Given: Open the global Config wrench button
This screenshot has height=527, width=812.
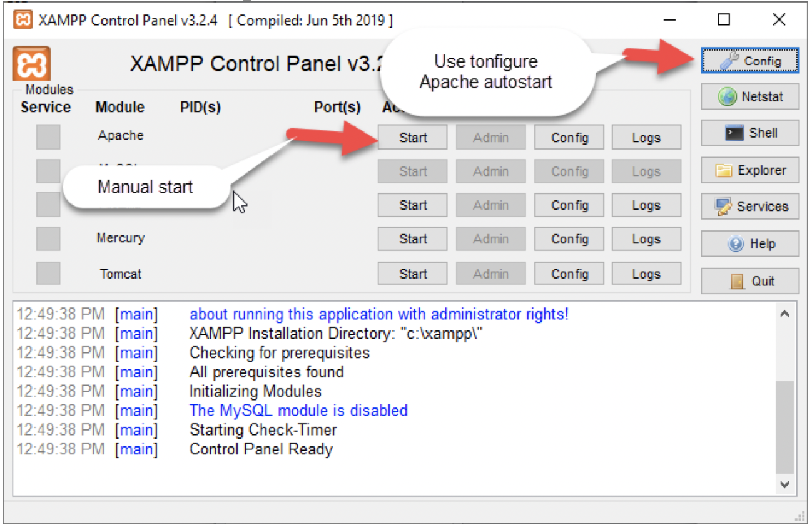Looking at the screenshot, I should [749, 61].
